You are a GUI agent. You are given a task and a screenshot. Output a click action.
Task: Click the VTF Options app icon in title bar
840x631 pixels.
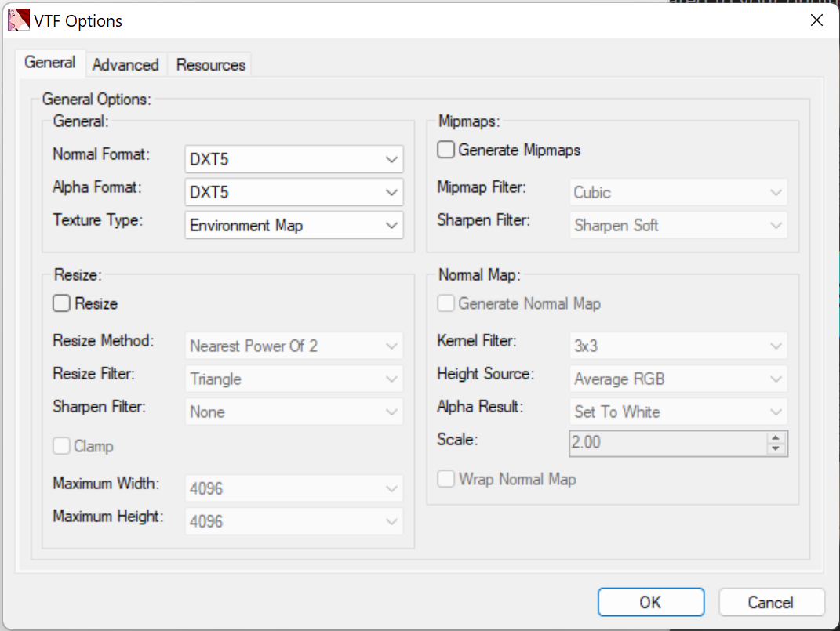pyautogui.click(x=18, y=20)
